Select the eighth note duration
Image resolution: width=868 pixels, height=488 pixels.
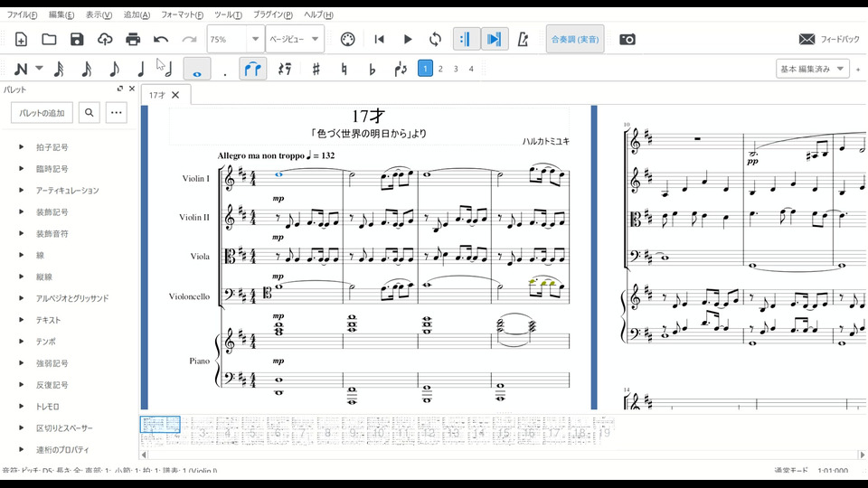(x=114, y=70)
